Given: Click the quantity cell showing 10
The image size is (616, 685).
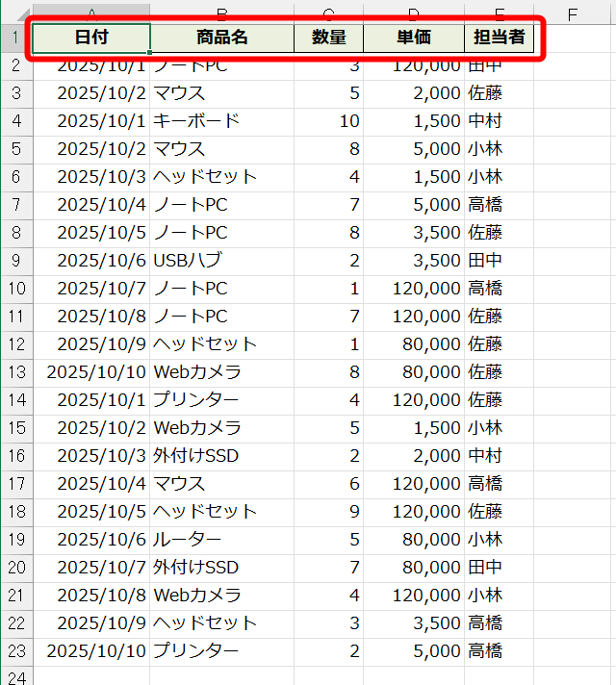Looking at the screenshot, I should (329, 121).
